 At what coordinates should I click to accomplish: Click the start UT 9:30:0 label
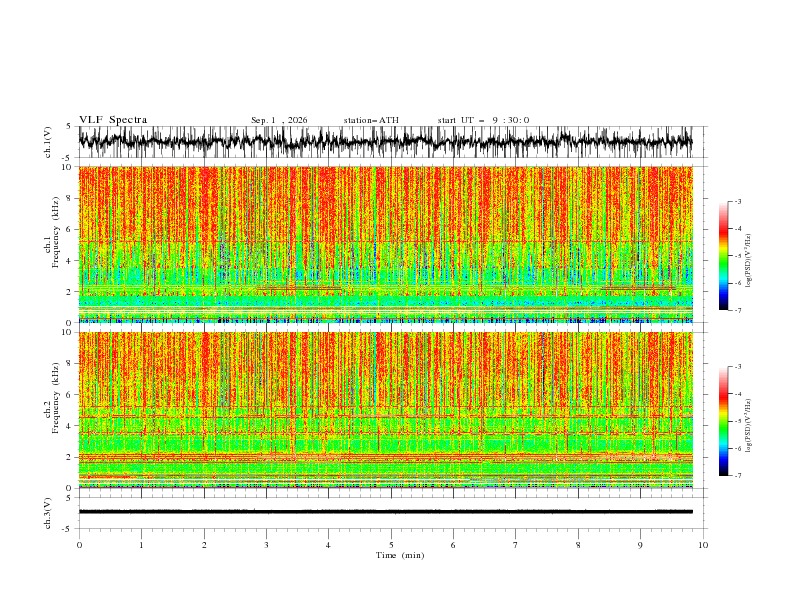tap(483, 120)
